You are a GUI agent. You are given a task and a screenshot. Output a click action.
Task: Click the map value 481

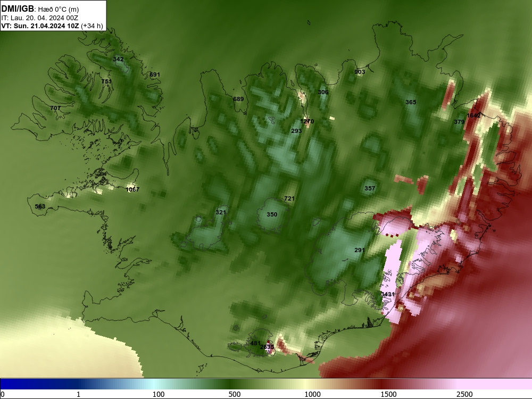255,343
